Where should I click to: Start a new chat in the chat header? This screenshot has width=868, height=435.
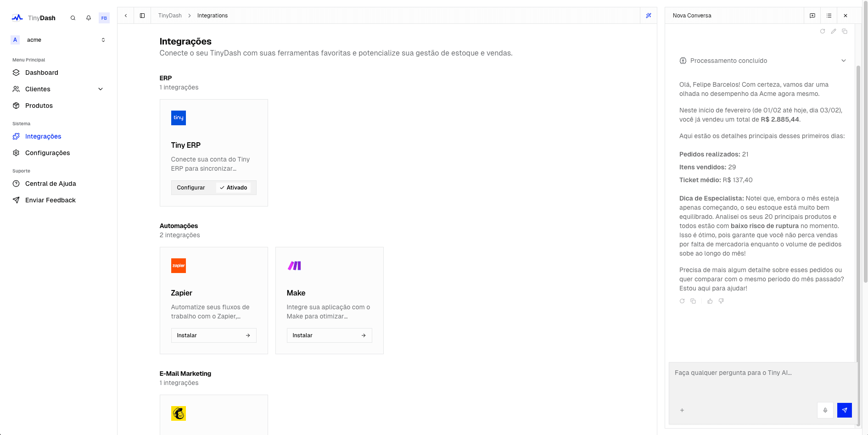812,16
